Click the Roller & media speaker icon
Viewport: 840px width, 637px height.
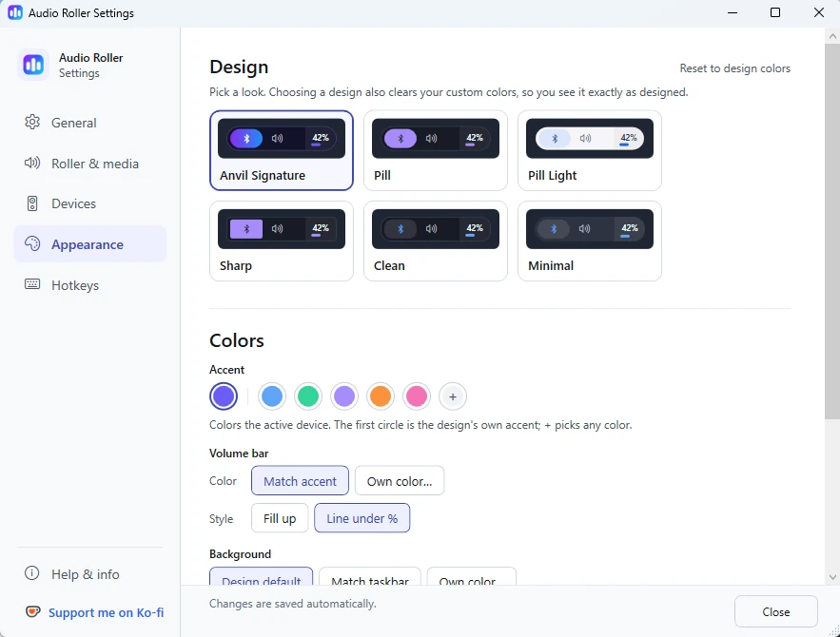[32, 163]
